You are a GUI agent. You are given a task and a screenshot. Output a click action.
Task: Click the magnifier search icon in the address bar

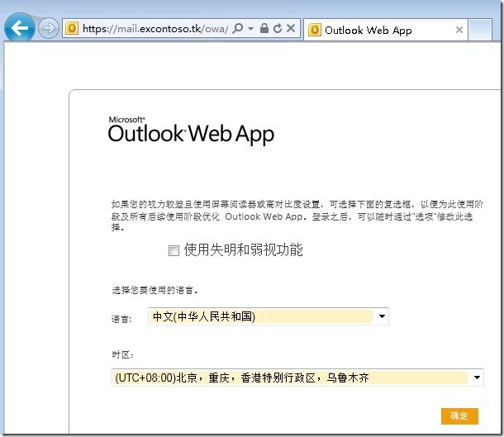238,29
